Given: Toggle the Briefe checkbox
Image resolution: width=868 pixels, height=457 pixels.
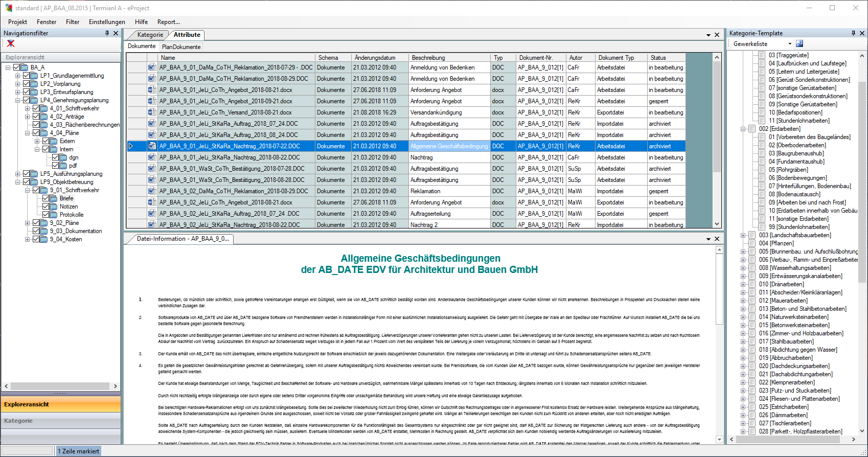Looking at the screenshot, I should pos(45,198).
